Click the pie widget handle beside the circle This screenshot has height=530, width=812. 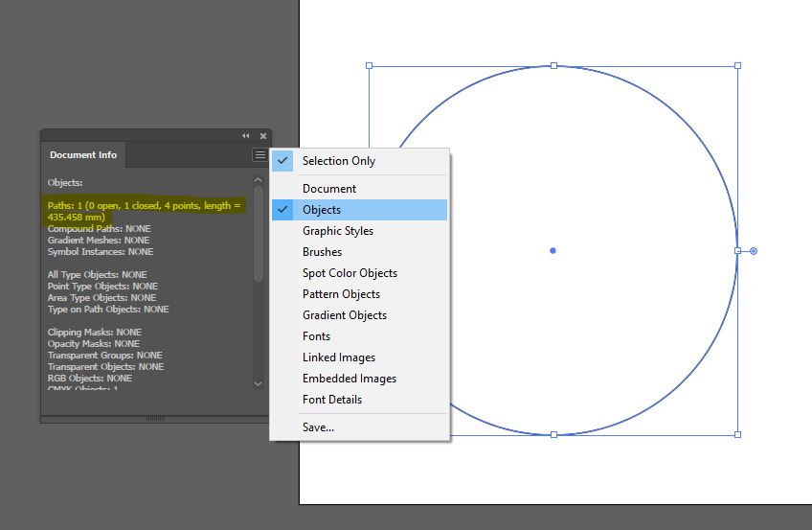[x=754, y=251]
